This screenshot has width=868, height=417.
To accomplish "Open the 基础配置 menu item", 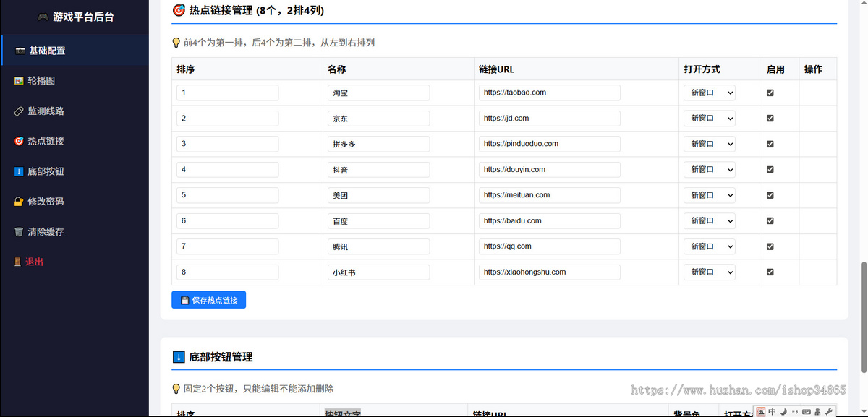I will click(x=75, y=51).
